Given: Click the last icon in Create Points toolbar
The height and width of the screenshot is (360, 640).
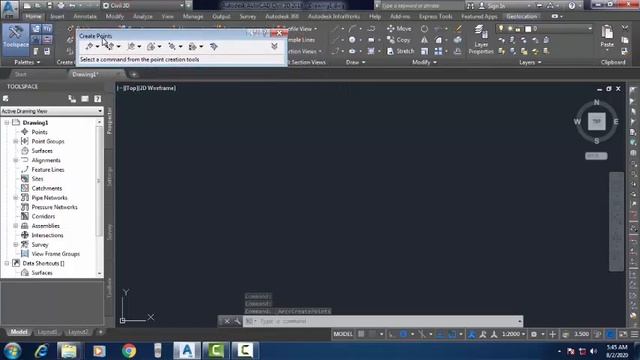Looking at the screenshot, I should [213, 47].
